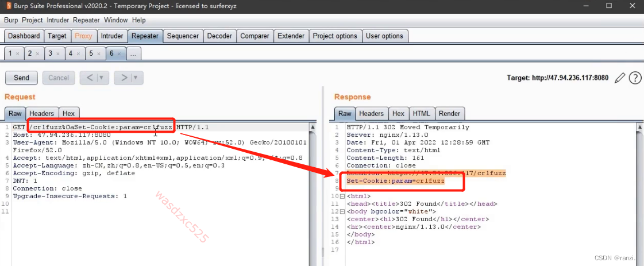Show the request Headers view
644x266 pixels.
pyautogui.click(x=42, y=113)
